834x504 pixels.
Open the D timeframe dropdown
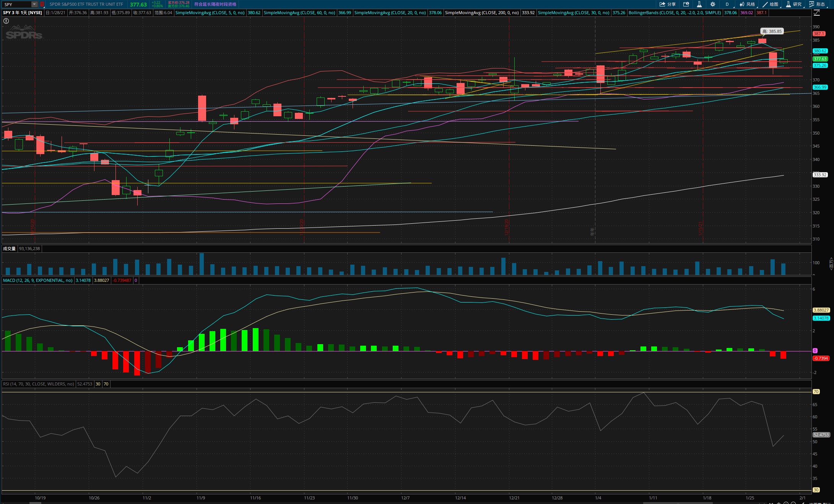(x=727, y=4)
